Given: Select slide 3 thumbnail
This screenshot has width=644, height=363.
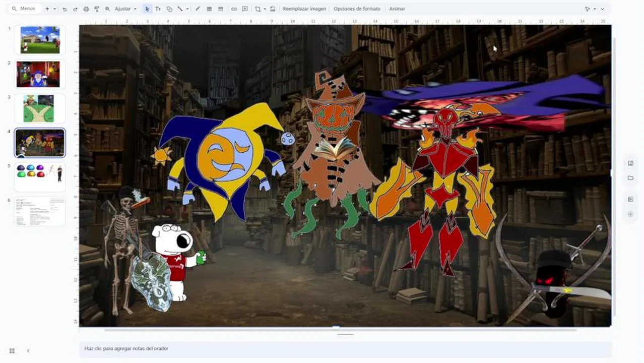Looking at the screenshot, I should click(40, 108).
